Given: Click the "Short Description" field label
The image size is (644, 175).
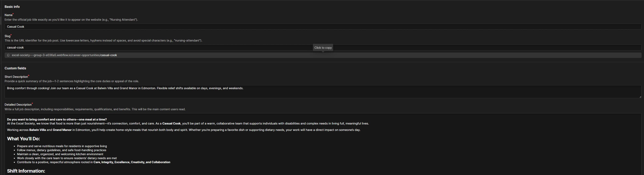Looking at the screenshot, I should tap(16, 77).
